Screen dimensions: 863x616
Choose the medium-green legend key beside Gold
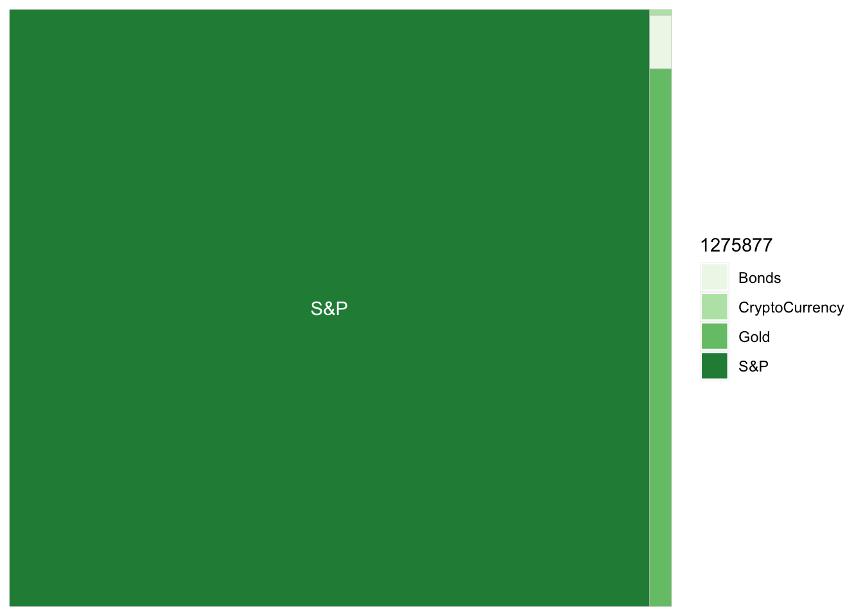[x=714, y=337]
